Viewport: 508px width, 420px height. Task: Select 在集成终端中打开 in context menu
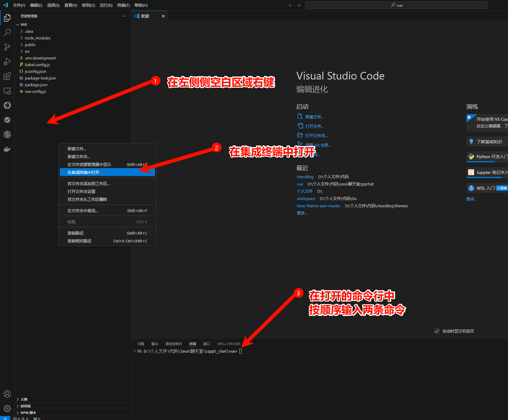coord(107,172)
